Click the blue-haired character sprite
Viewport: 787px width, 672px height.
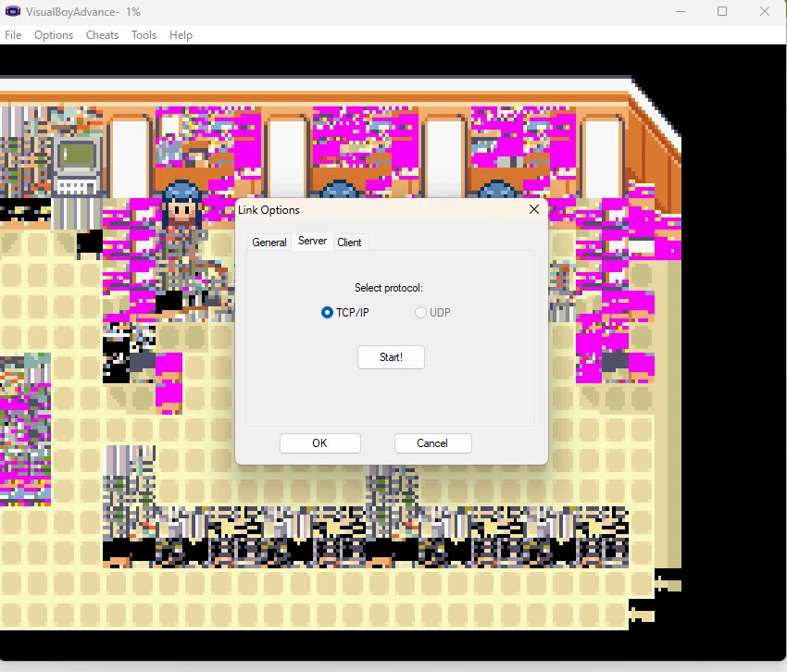coord(181,211)
